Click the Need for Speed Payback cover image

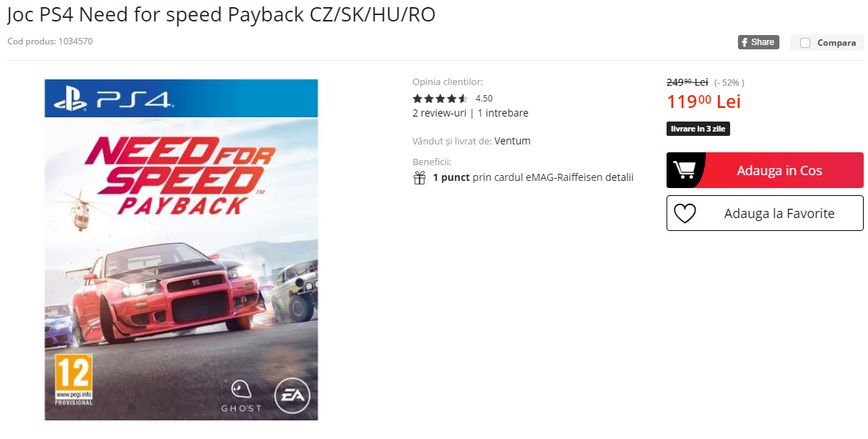pyautogui.click(x=181, y=250)
